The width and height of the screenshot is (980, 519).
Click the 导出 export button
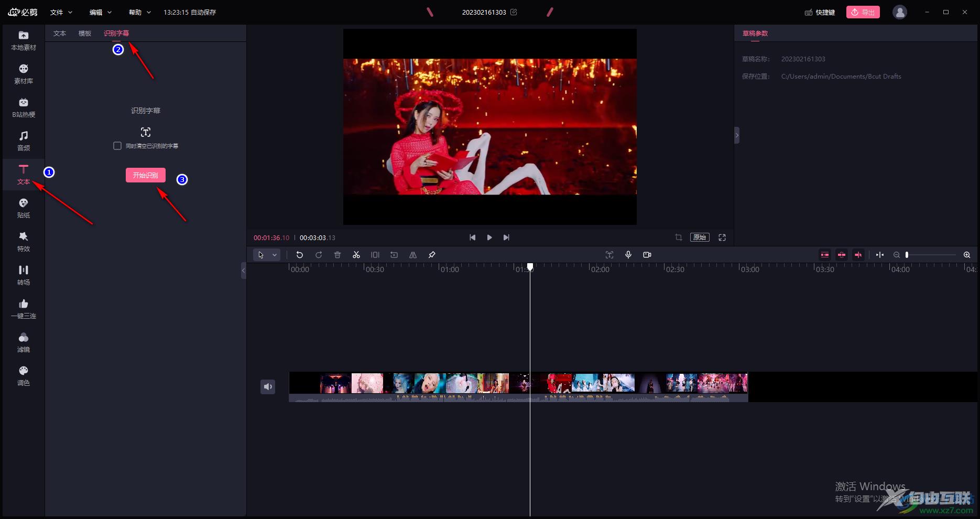(863, 12)
